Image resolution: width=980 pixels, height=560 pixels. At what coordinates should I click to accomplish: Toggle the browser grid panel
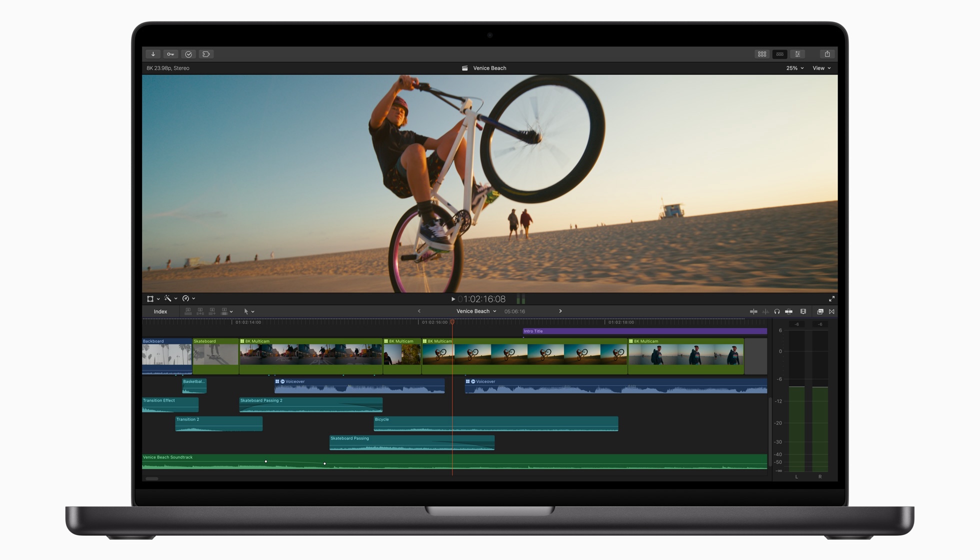[x=762, y=54]
